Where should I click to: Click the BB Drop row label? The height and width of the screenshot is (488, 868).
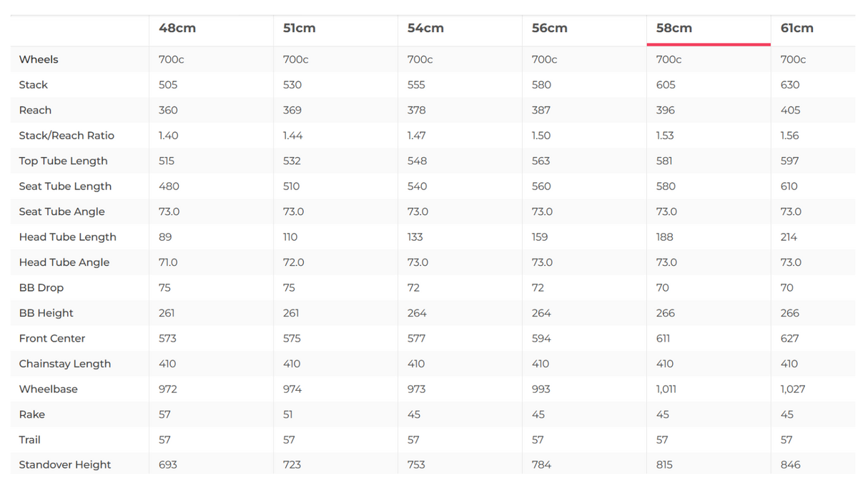point(41,288)
